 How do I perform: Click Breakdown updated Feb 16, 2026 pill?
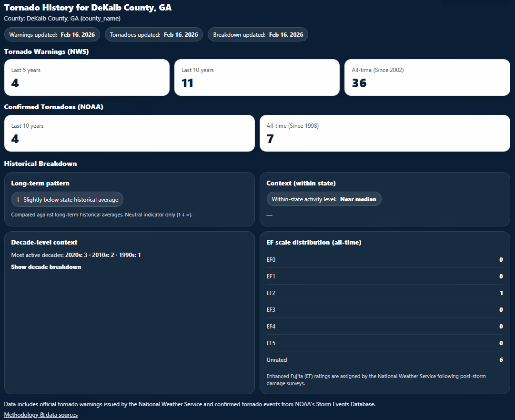point(258,34)
